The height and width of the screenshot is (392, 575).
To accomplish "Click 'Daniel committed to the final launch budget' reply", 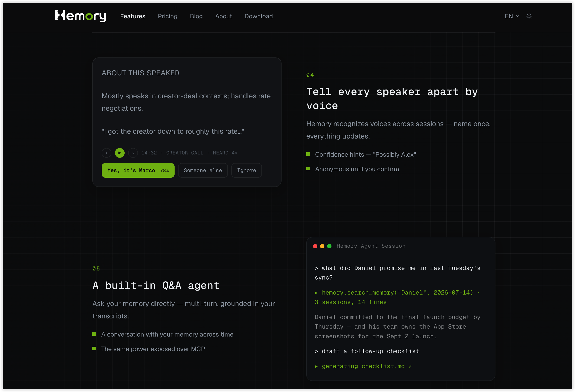I will pyautogui.click(x=397, y=327).
